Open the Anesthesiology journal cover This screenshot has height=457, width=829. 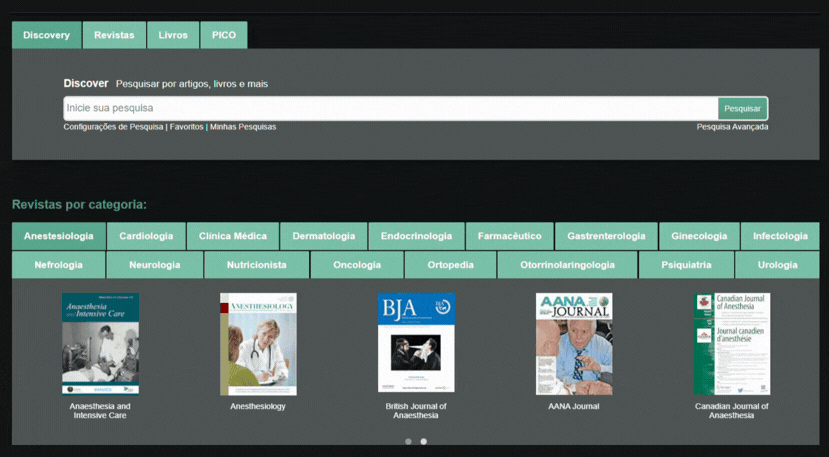click(258, 343)
